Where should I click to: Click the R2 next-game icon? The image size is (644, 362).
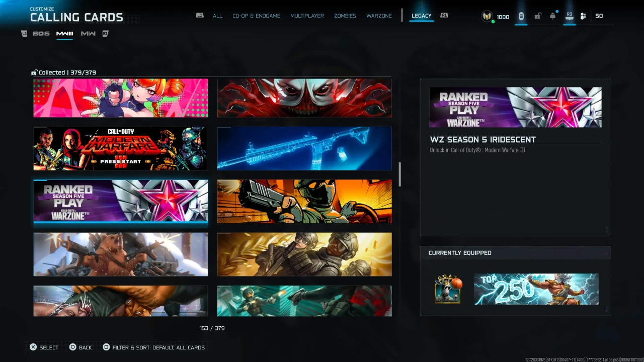tap(106, 33)
